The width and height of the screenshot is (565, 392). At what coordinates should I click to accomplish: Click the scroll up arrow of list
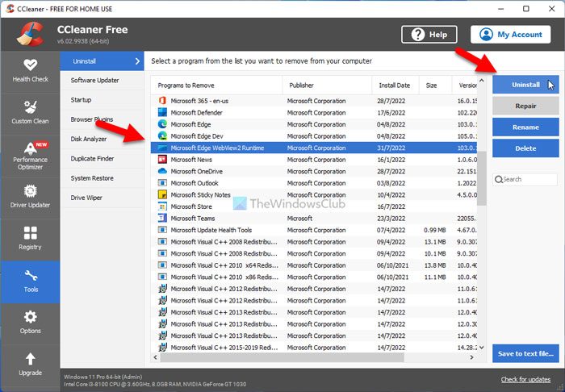482,81
